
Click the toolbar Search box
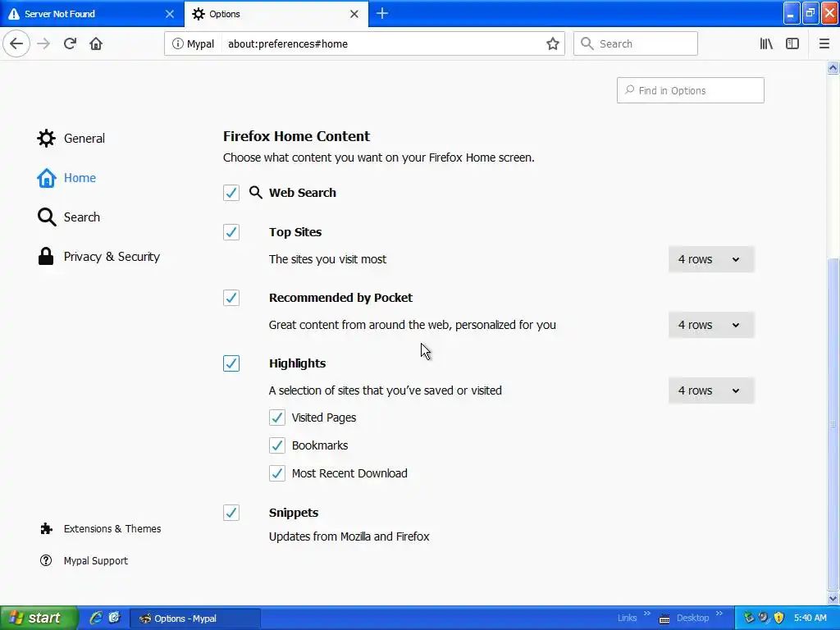(x=636, y=44)
